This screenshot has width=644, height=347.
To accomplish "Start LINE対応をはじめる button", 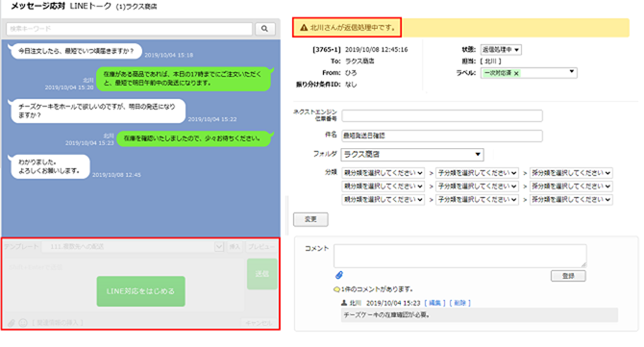I will pyautogui.click(x=141, y=291).
